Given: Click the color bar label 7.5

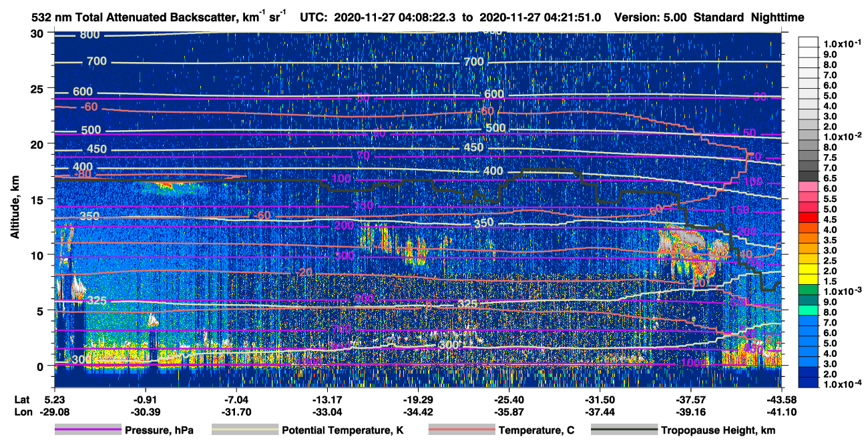Looking at the screenshot, I should click(830, 157).
